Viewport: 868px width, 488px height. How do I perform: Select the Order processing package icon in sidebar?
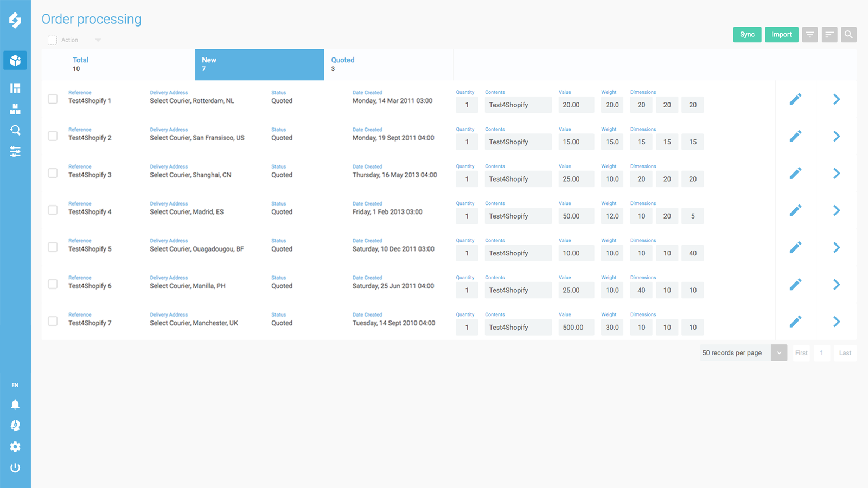point(15,60)
